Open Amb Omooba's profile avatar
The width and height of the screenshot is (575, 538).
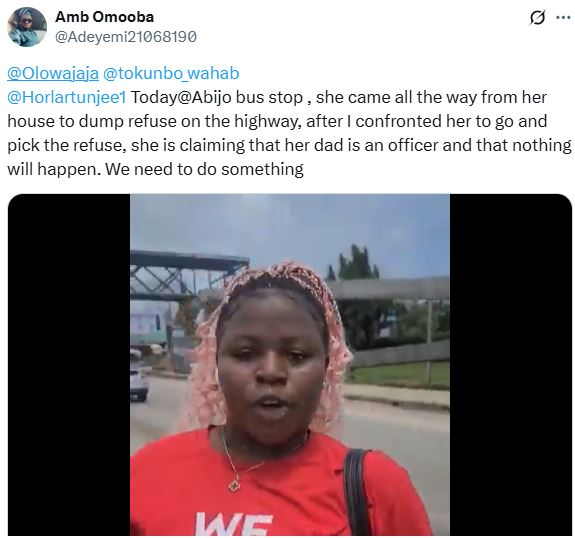[27, 27]
